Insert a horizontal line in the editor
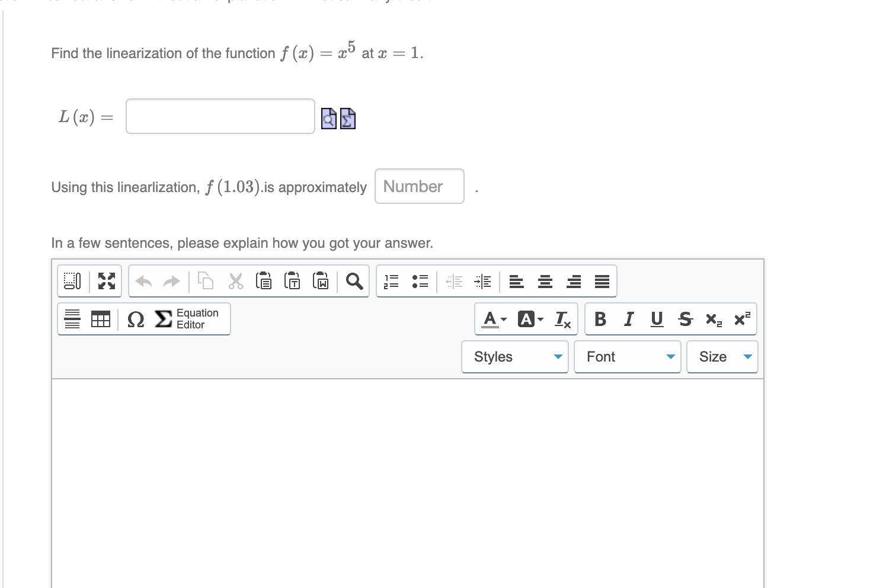The height and width of the screenshot is (588, 870). (x=71, y=319)
